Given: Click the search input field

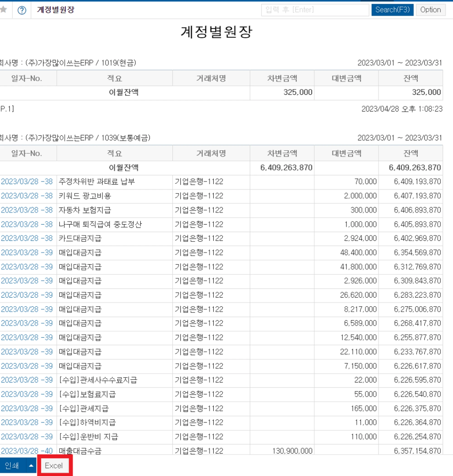Looking at the screenshot, I should click(315, 10).
